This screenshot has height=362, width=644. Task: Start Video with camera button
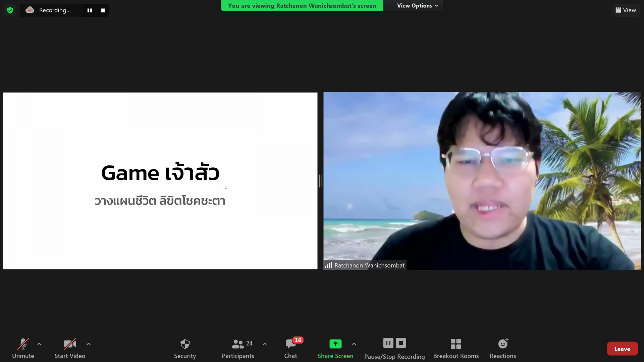[70, 348]
